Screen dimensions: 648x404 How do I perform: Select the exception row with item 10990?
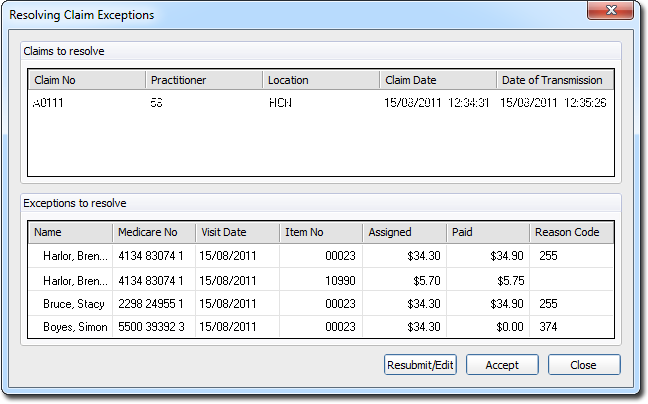tap(320, 280)
